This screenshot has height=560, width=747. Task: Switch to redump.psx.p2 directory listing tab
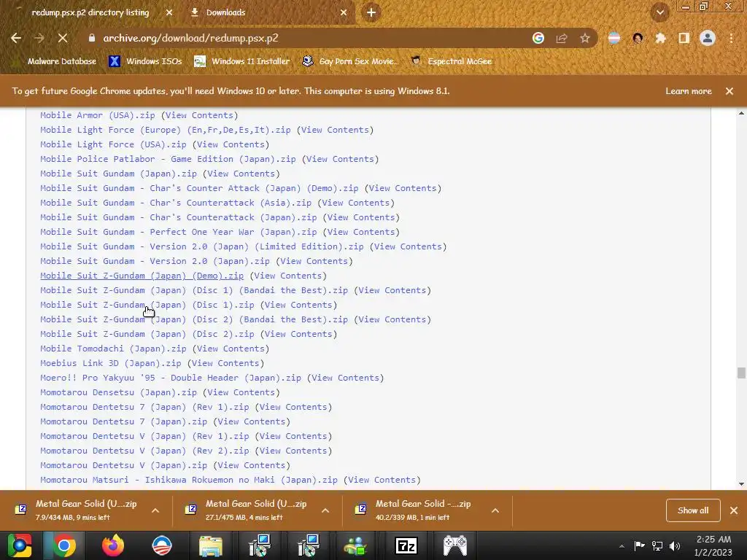(90, 12)
